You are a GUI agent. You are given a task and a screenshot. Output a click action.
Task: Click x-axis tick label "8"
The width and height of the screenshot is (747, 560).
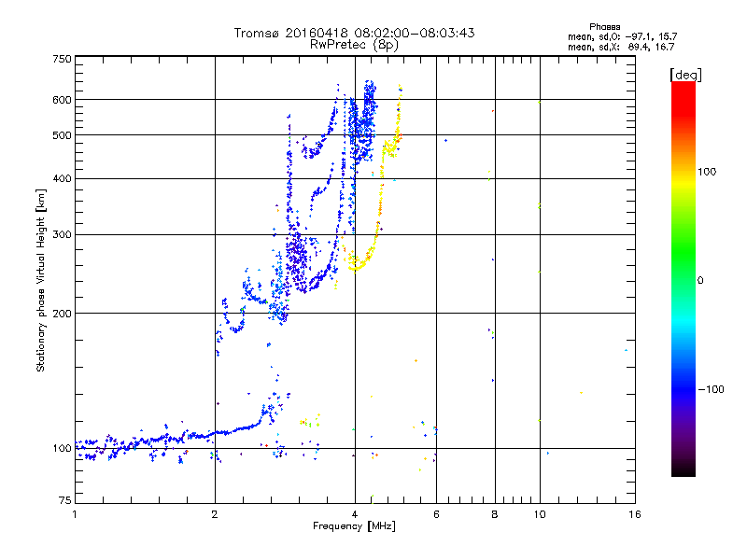(x=495, y=514)
